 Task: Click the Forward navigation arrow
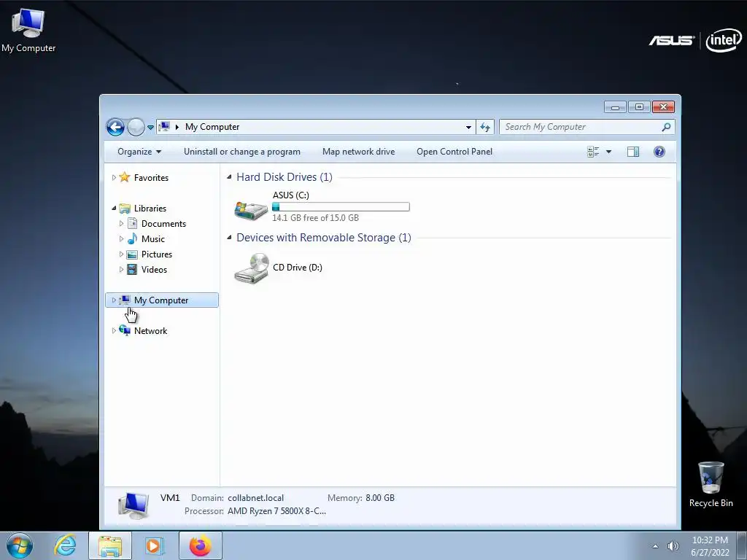(136, 127)
